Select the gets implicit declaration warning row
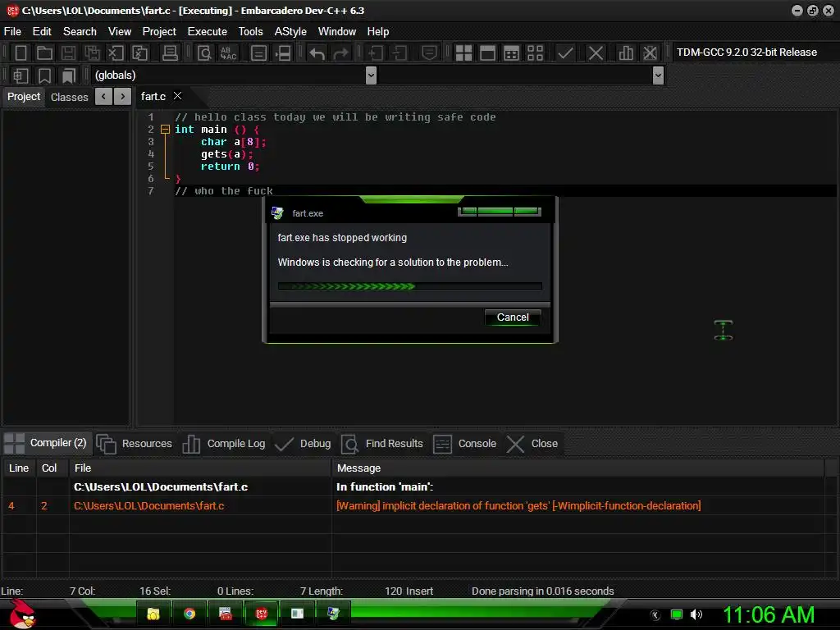This screenshot has height=630, width=840. tap(413, 505)
